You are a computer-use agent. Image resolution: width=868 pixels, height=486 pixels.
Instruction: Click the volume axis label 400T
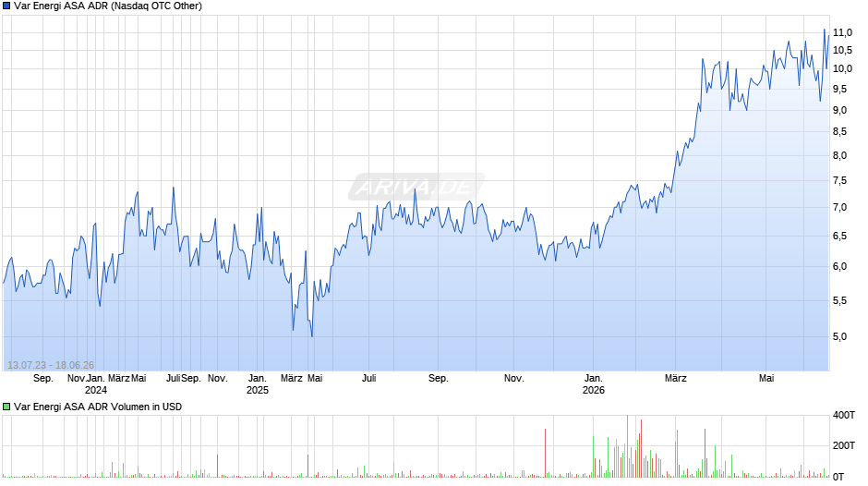tap(844, 415)
